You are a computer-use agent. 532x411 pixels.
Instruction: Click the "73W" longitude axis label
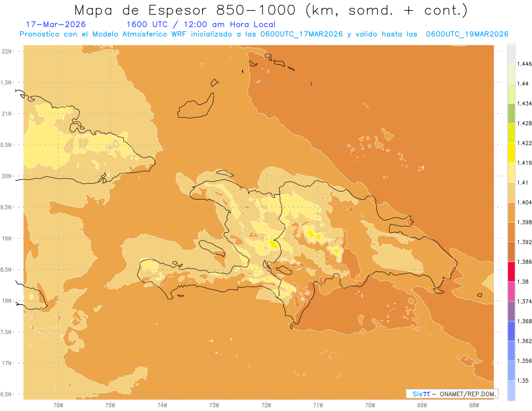[214, 404]
